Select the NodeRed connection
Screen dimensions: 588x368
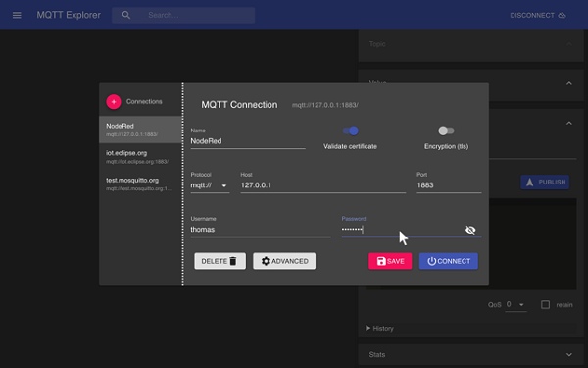point(140,130)
